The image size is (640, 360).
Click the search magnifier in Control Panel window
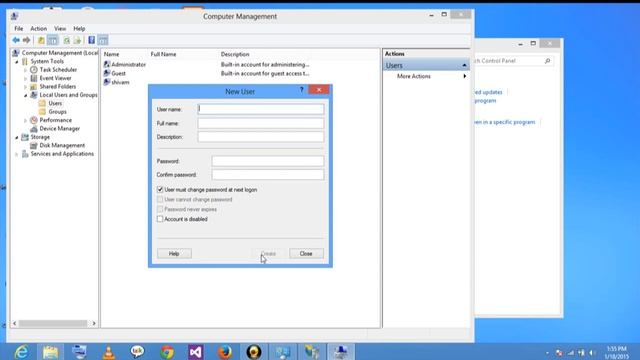pos(547,61)
